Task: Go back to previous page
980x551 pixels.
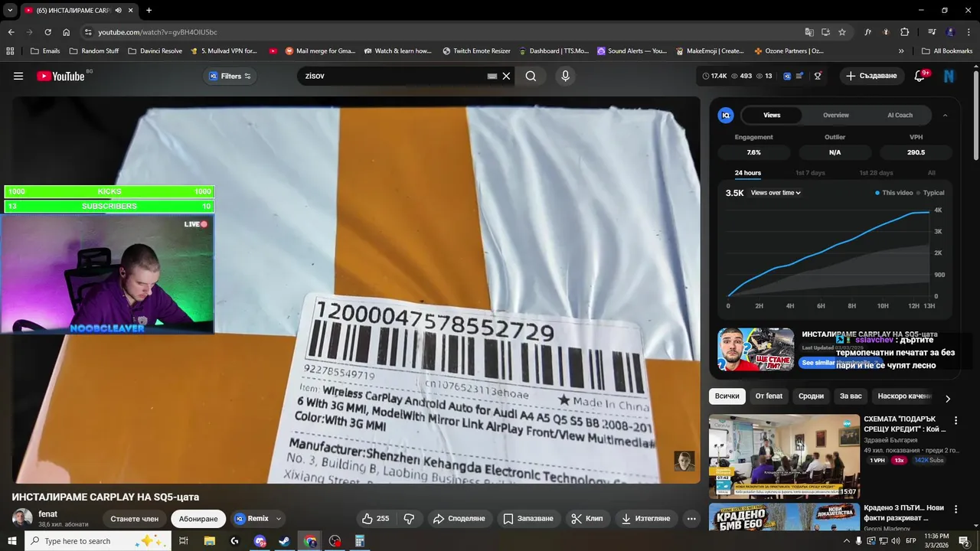Action: (11, 32)
